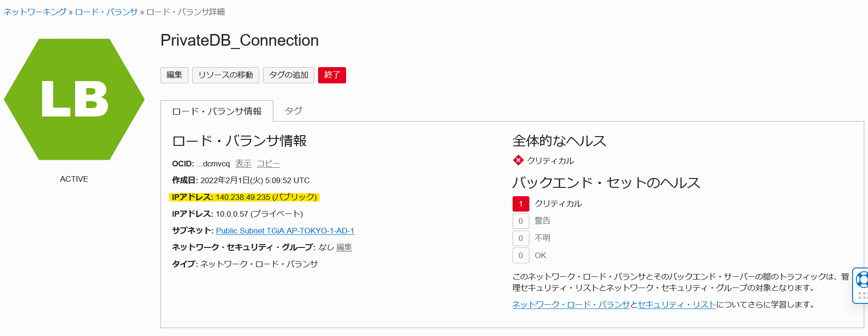Edit network security groups via 編集 link
Viewport: 868px width, 336px height.
[344, 247]
